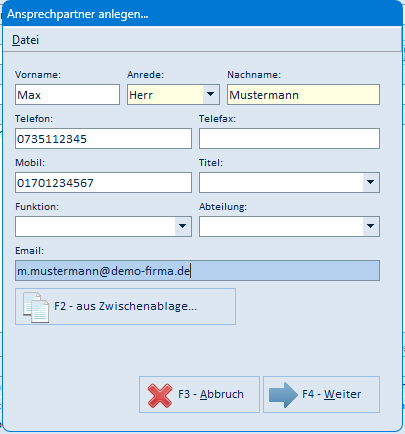The image size is (405, 434).
Task: Expand the Abteilung dropdown arrow
Action: click(x=371, y=226)
